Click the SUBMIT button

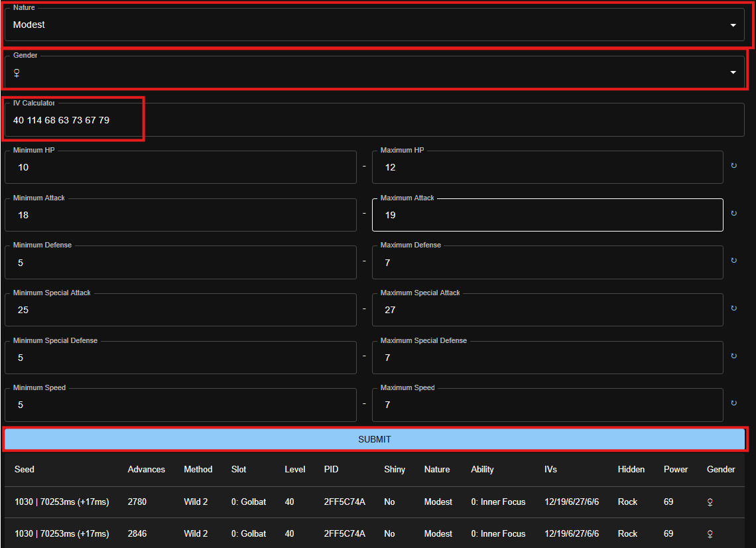(374, 439)
